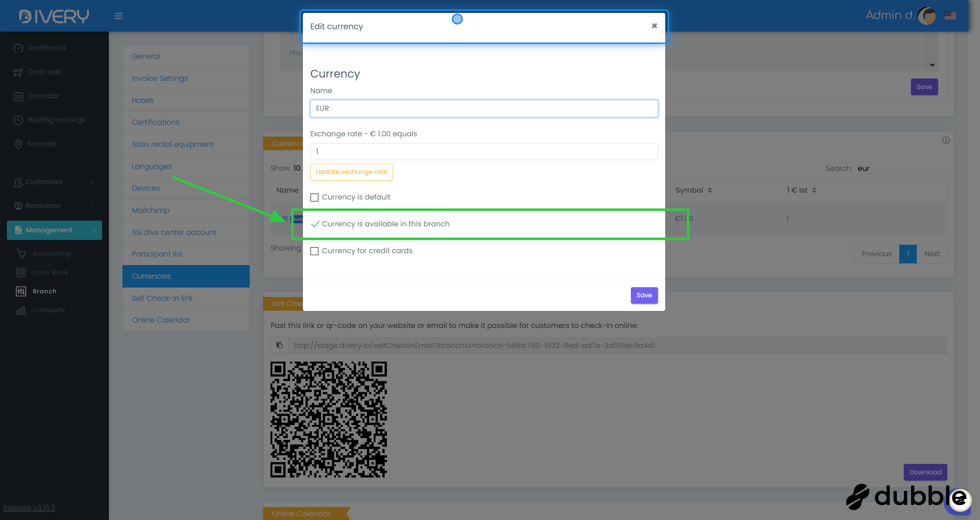The image size is (980, 520).
Task: Toggle 'Currency is available in this branch'
Action: 315,224
